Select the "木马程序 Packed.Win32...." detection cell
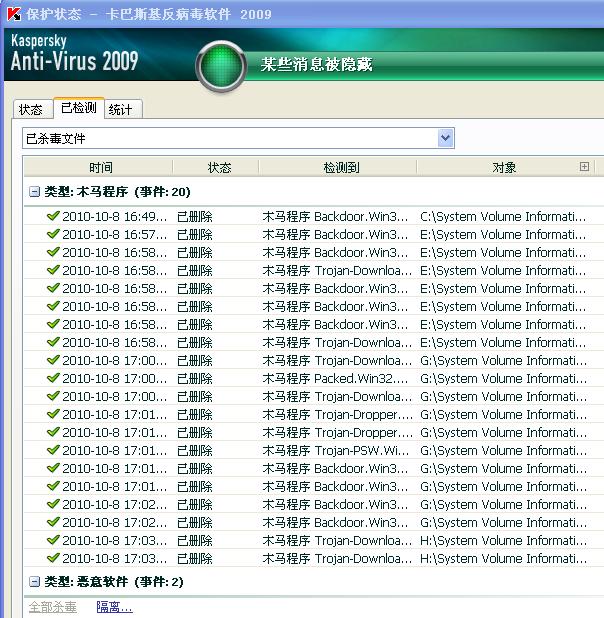The height and width of the screenshot is (618, 604). point(335,379)
